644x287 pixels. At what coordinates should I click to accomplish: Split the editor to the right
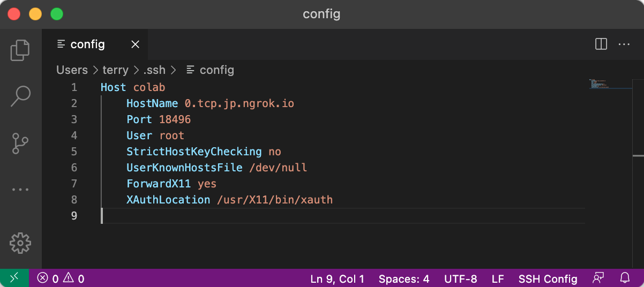601,44
